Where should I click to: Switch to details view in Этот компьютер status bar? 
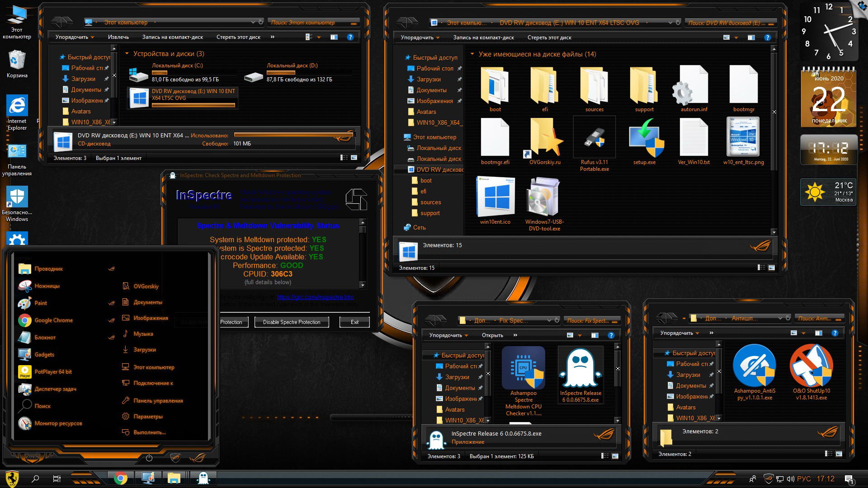click(x=344, y=158)
